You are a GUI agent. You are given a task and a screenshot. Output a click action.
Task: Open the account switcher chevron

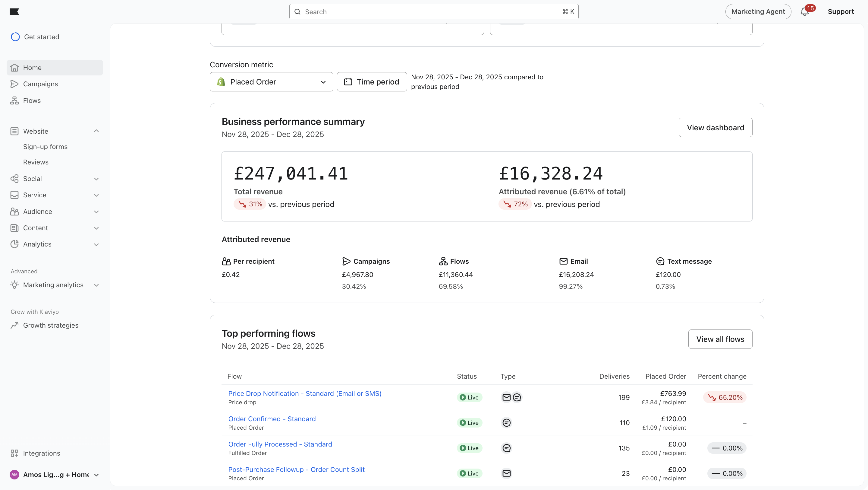tap(96, 475)
